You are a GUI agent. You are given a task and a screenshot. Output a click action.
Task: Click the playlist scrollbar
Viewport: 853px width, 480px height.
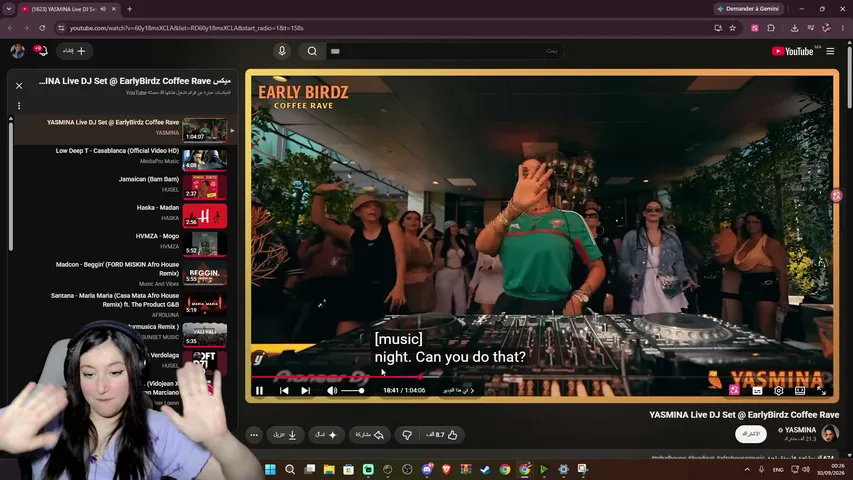10,185
